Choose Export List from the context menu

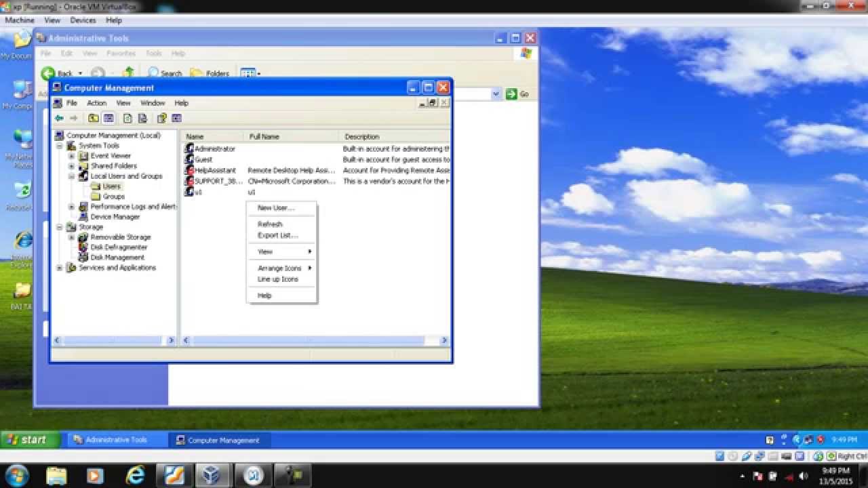click(281, 235)
